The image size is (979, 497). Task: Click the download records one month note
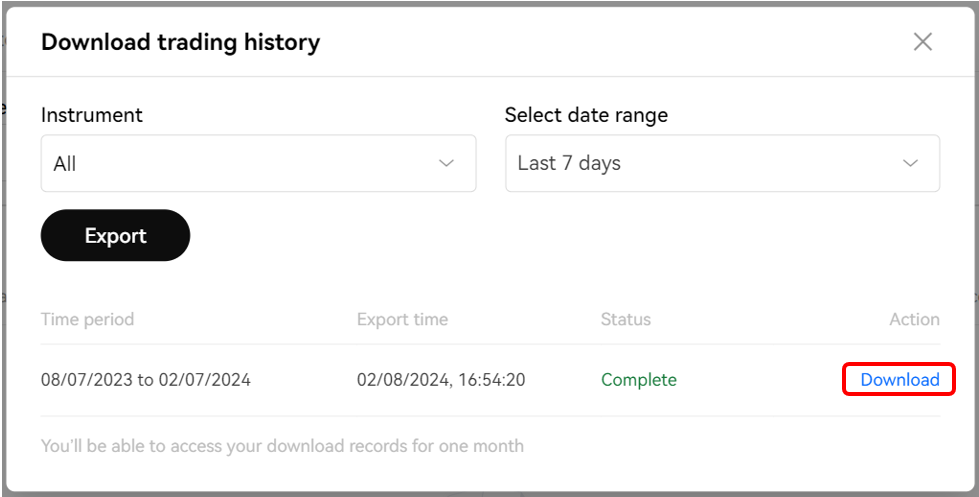282,446
